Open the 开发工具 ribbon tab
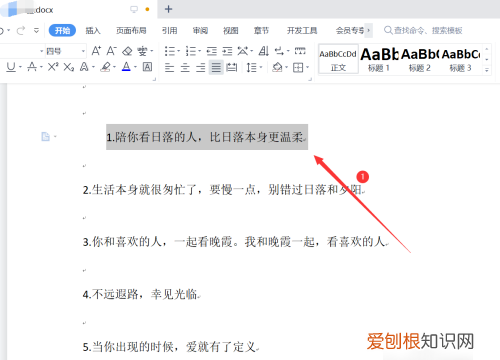 (302, 31)
